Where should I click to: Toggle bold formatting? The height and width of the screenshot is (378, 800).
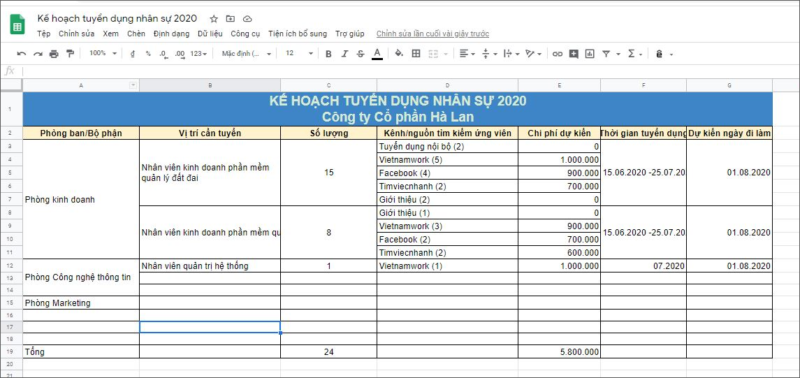coord(329,54)
